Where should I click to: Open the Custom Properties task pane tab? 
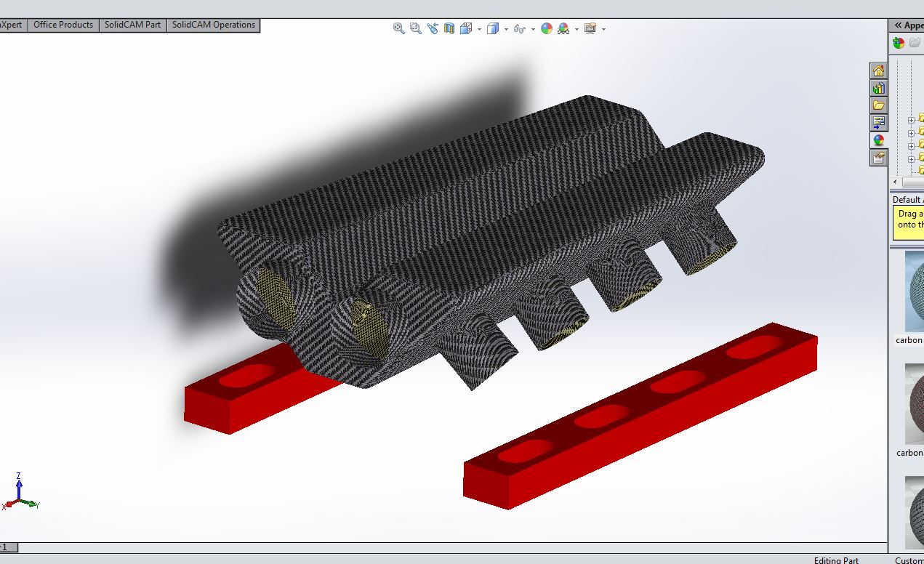pos(878,157)
